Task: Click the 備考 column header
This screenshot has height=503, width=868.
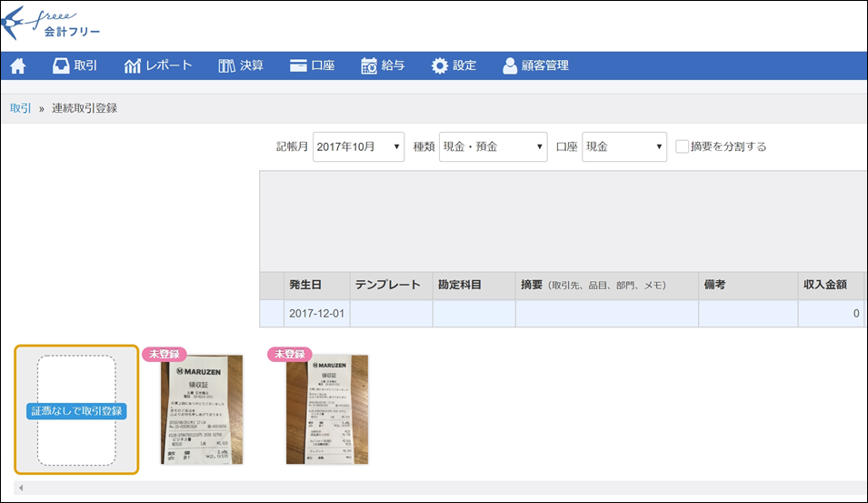Action: [748, 286]
